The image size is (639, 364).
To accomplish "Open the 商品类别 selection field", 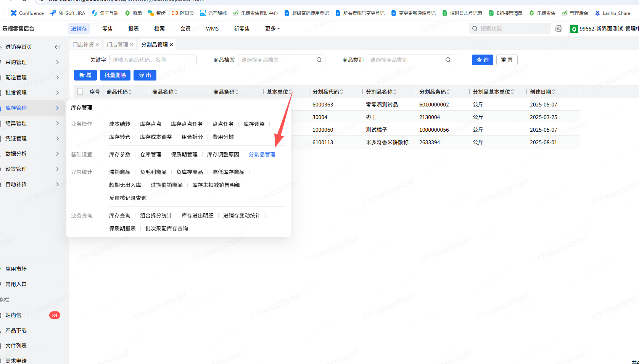I will click(410, 60).
